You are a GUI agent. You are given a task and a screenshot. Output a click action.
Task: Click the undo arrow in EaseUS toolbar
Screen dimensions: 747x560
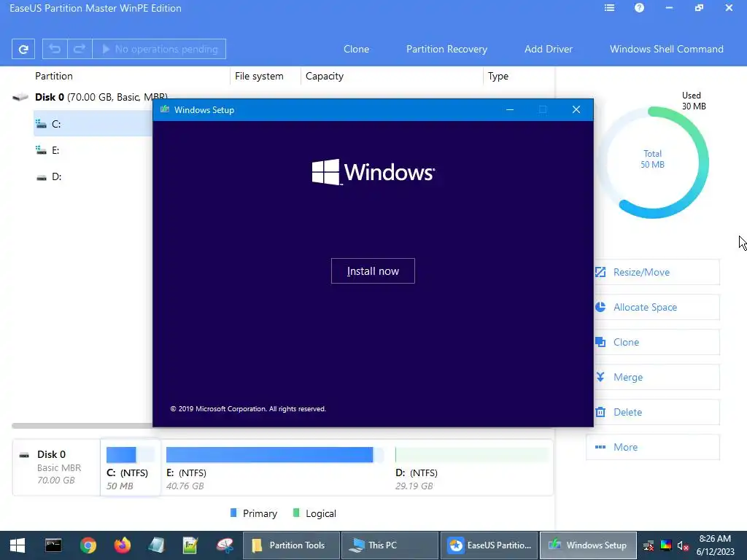coord(55,49)
